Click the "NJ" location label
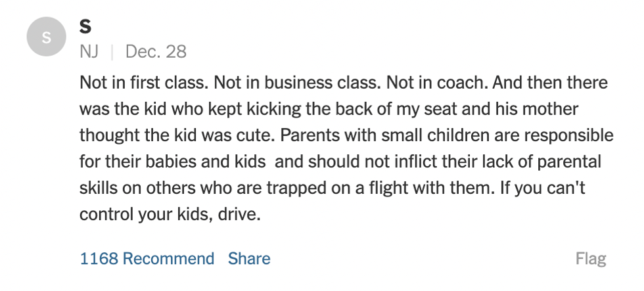 pos(89,51)
